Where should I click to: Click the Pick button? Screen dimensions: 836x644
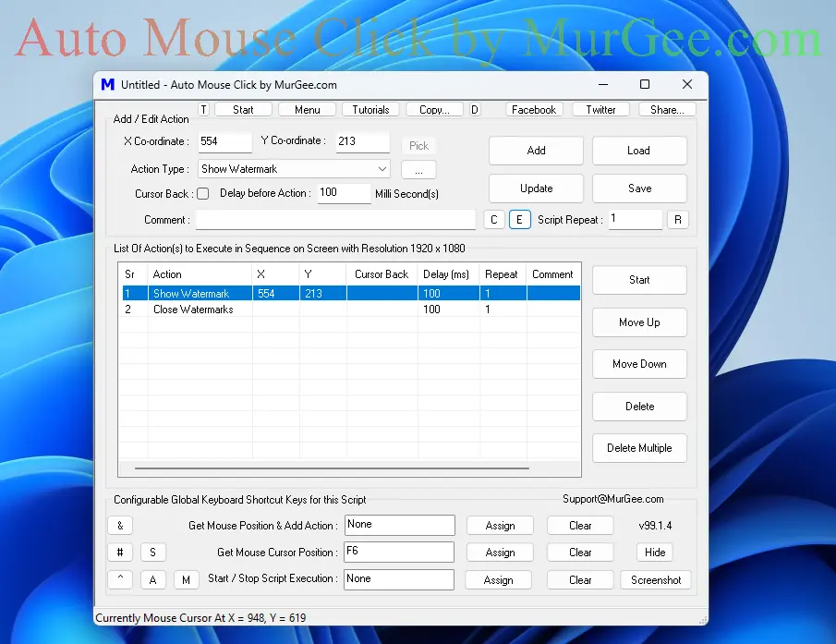point(418,146)
